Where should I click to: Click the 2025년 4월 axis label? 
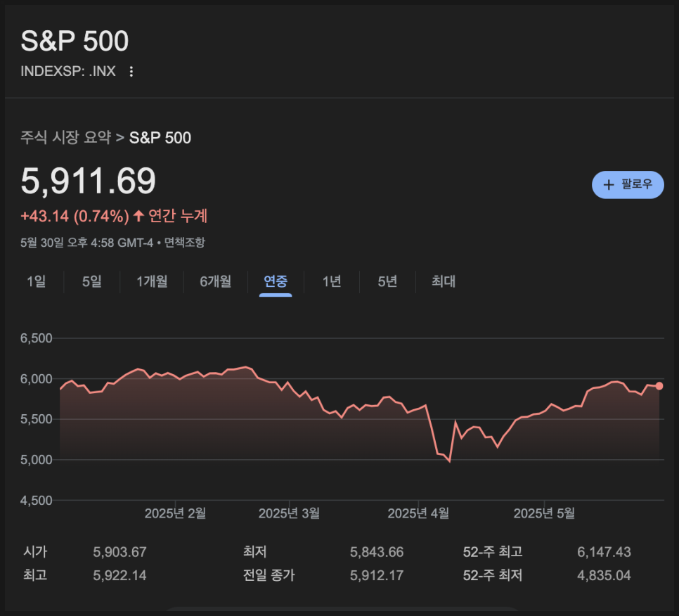click(x=418, y=513)
